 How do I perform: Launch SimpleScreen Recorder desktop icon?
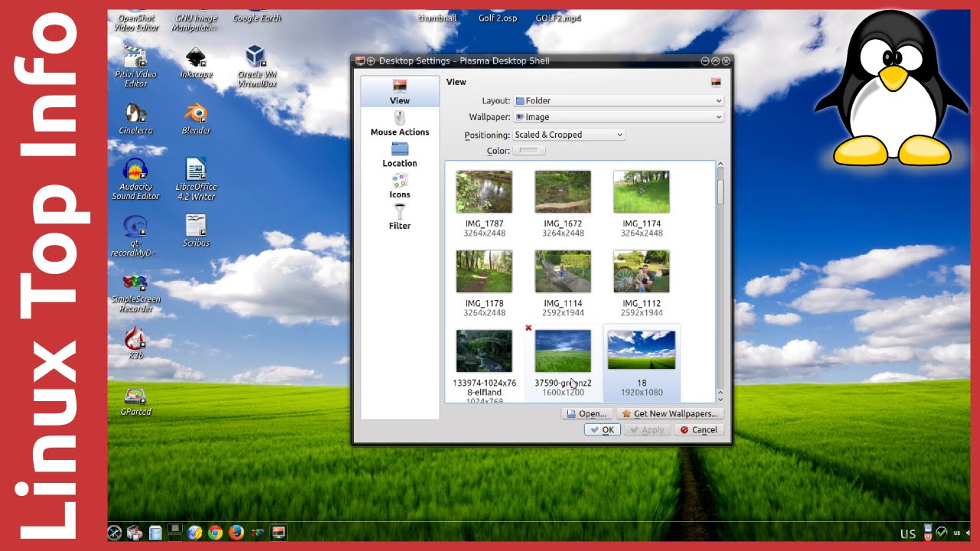[x=136, y=292]
